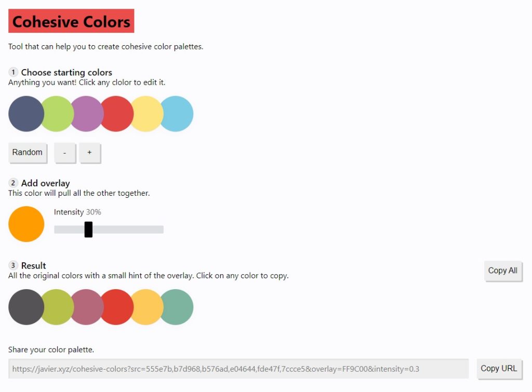Copy the golden yellow result color

(x=146, y=306)
